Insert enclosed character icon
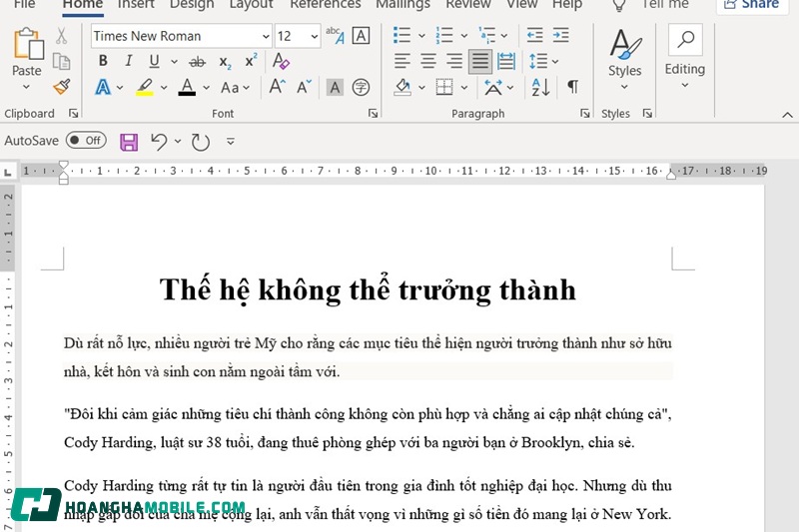This screenshot has height=532, width=799. click(361, 88)
